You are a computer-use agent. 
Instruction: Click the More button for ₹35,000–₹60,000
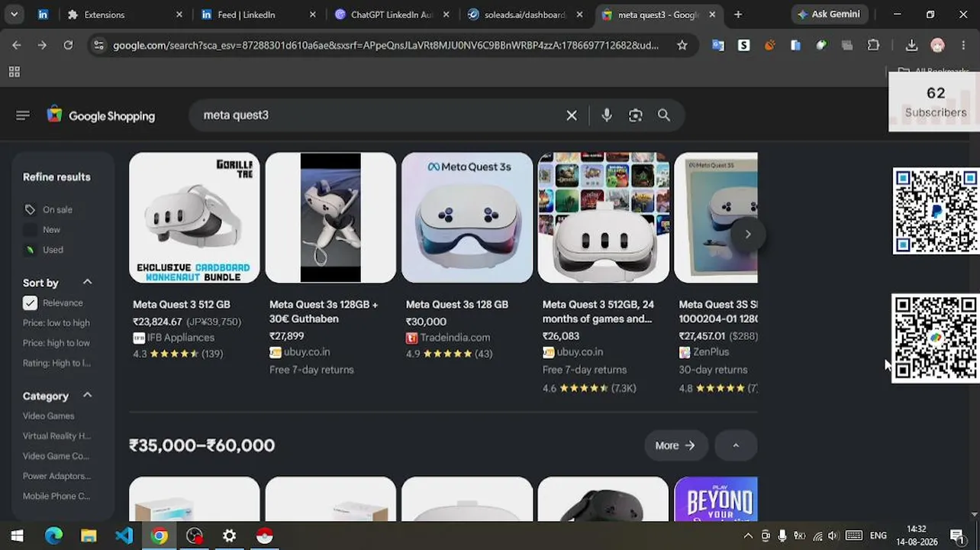(x=675, y=445)
